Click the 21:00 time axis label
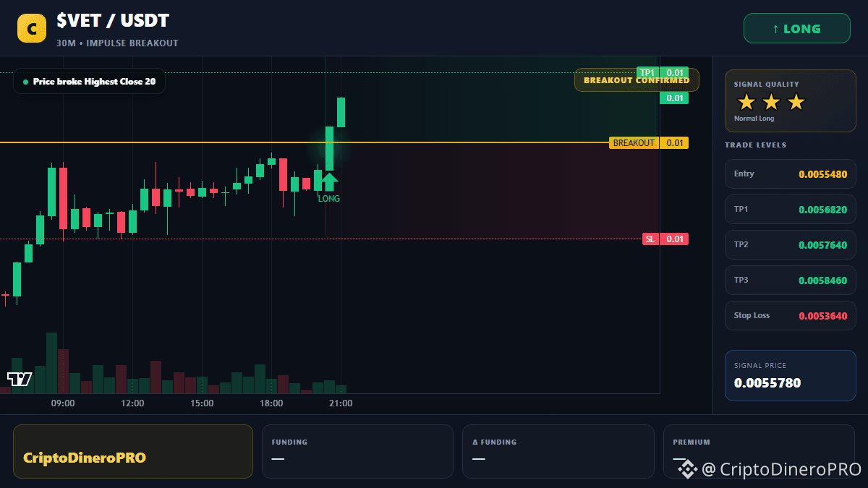868x488 pixels. pyautogui.click(x=341, y=403)
